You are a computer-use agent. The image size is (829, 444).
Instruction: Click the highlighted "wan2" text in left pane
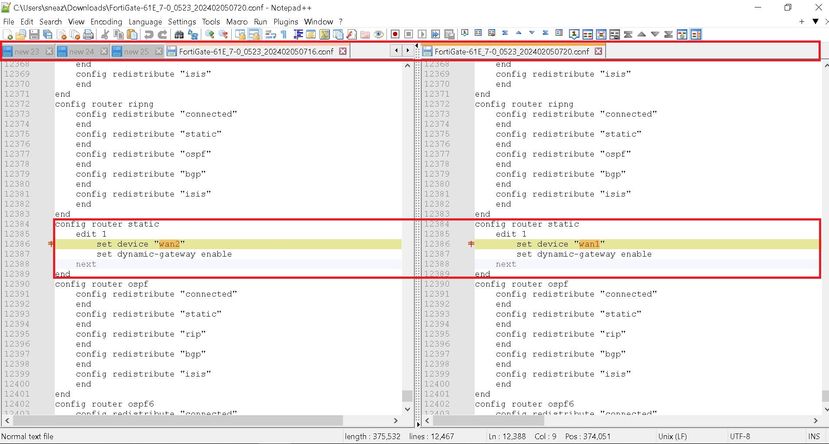170,244
